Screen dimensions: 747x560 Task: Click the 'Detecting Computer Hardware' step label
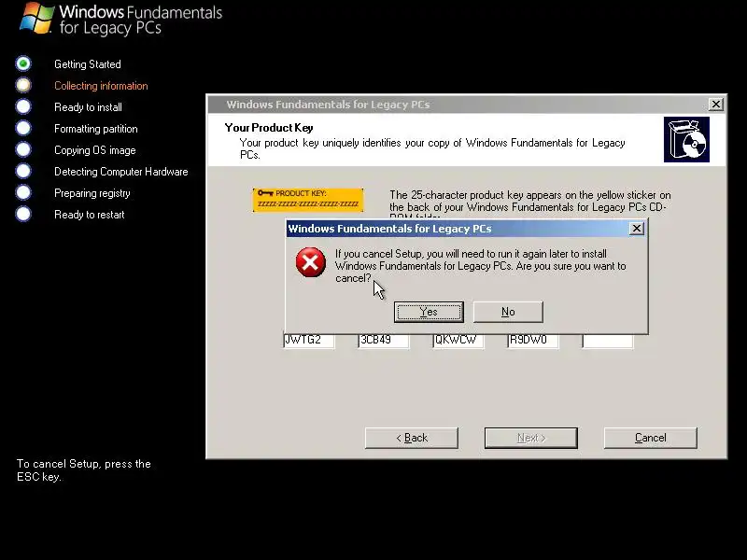[121, 172]
